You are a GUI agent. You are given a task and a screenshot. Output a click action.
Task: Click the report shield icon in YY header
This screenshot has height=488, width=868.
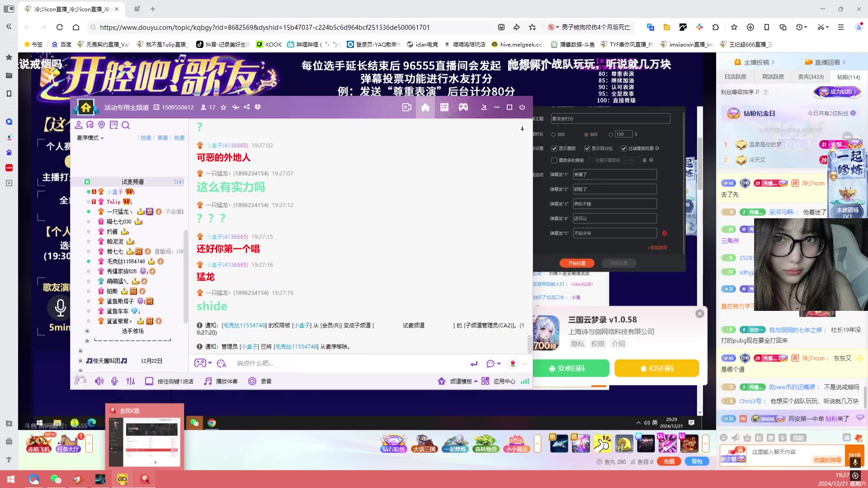click(x=258, y=107)
